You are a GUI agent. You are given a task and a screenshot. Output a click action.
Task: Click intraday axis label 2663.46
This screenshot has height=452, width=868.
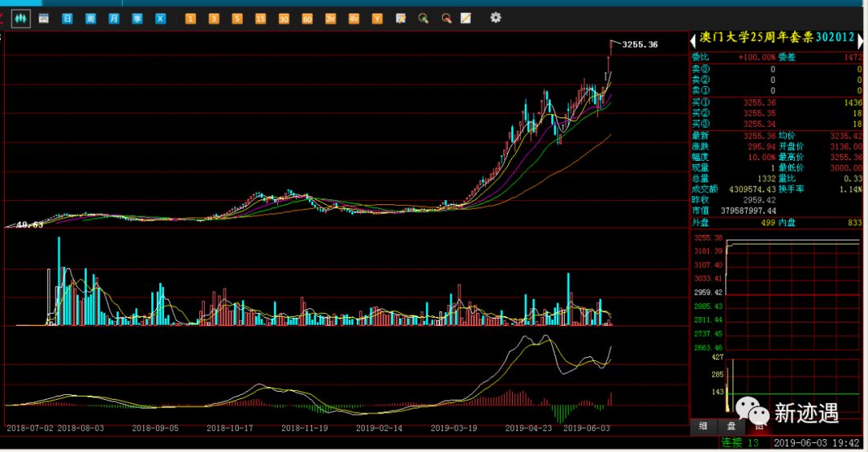[x=708, y=348]
